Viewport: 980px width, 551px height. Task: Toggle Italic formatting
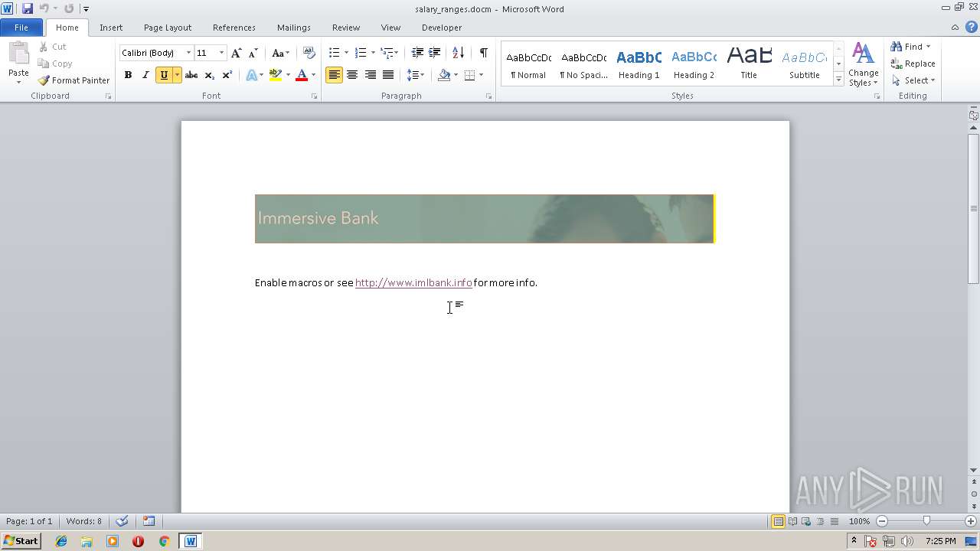[145, 75]
